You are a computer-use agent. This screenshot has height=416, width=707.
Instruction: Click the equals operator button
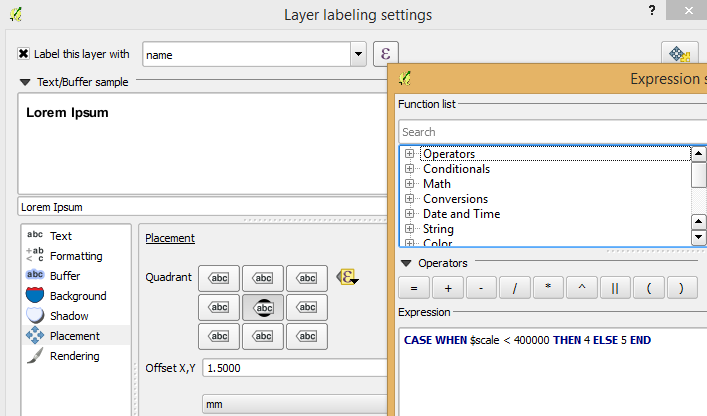coord(413,288)
